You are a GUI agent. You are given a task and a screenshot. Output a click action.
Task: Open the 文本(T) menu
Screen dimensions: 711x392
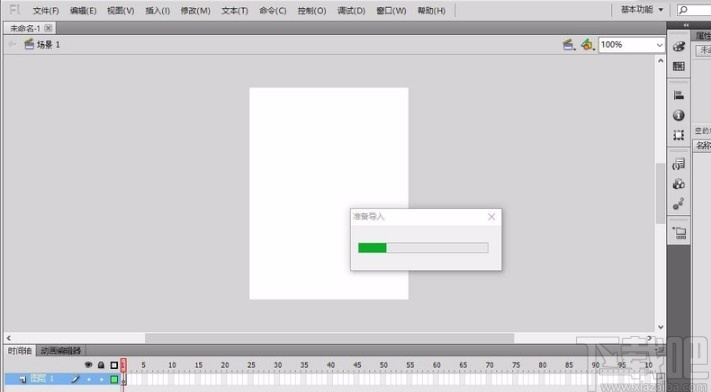pyautogui.click(x=235, y=10)
